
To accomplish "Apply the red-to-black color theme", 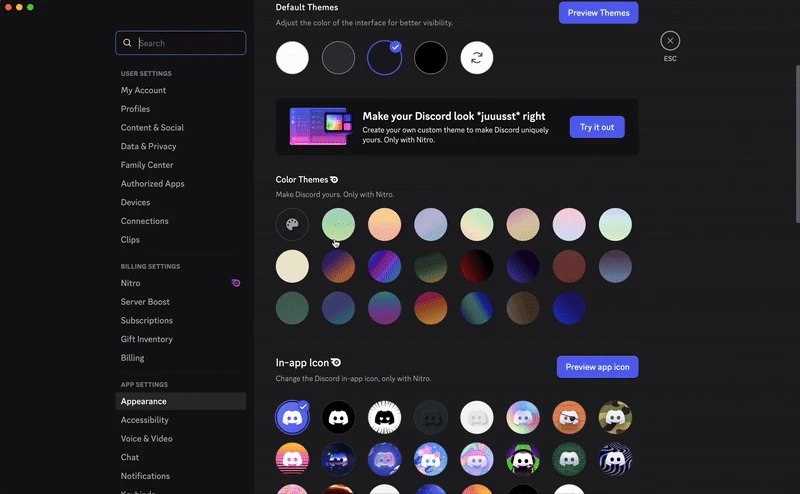I will coord(477,266).
